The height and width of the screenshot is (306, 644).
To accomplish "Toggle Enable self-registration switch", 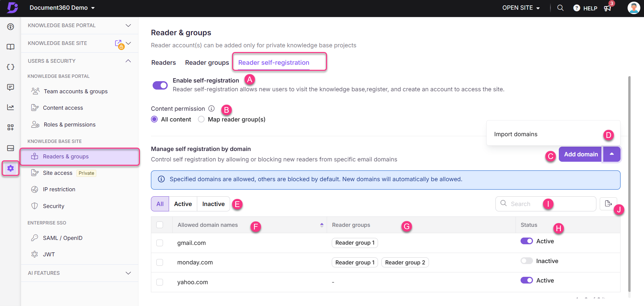I will (x=160, y=85).
